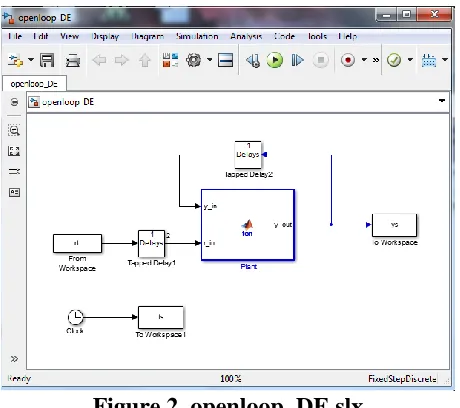
Task: Open the Help menu
Action: click(348, 36)
